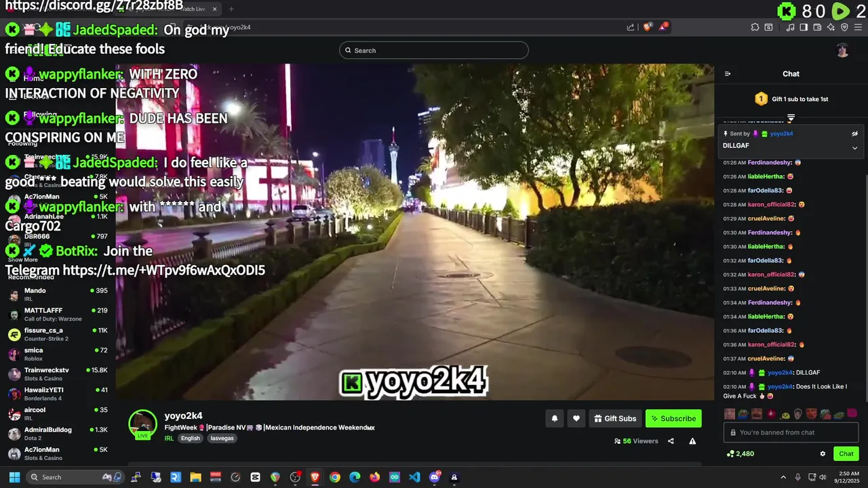
Task: Open a new browser tab
Action: tap(231, 9)
